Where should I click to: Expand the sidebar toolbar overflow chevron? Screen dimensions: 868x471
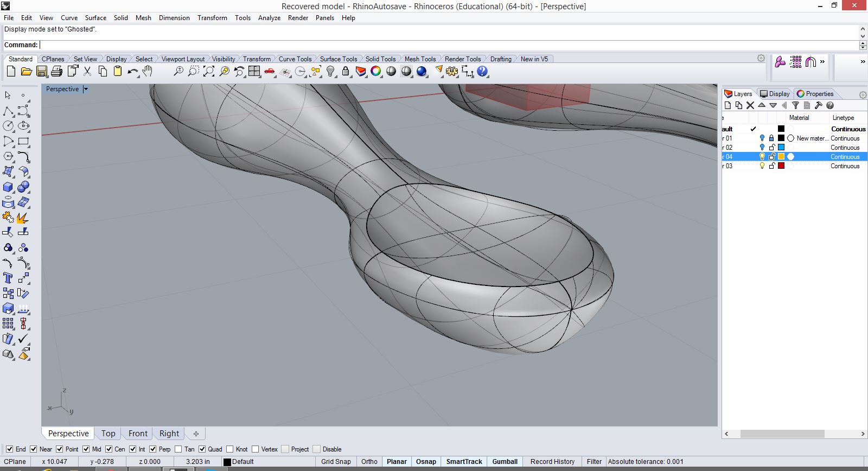click(x=863, y=62)
